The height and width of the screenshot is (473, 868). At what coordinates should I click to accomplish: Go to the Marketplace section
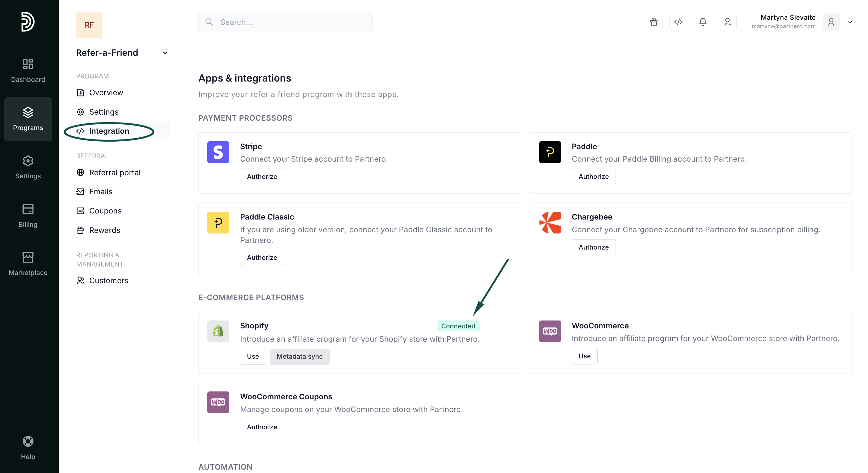(x=28, y=264)
